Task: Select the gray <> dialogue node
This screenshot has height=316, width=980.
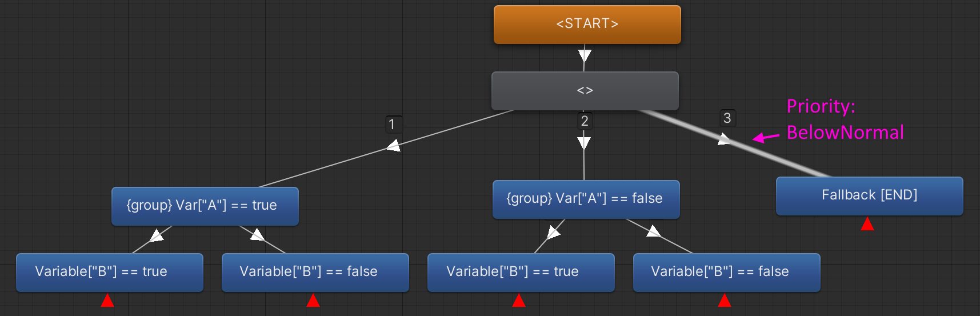Action: point(585,91)
